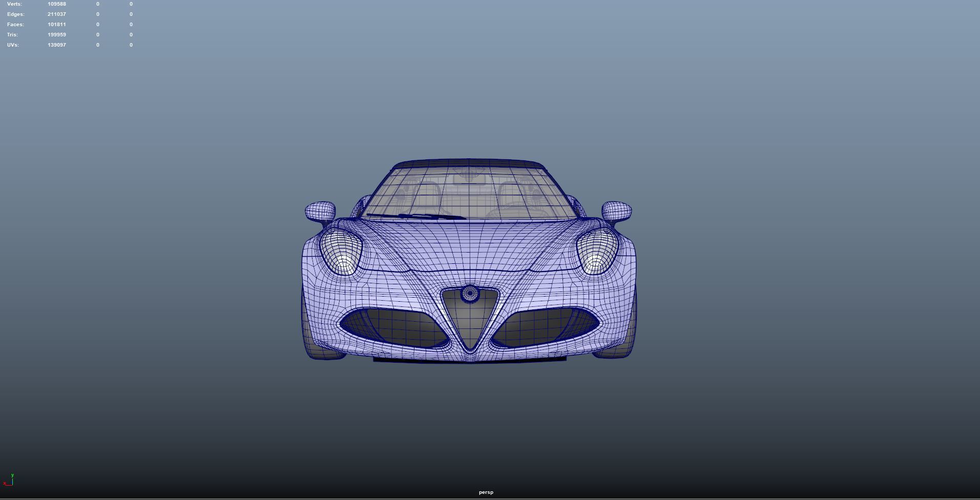The height and width of the screenshot is (500, 980).
Task: Click the Tris count value 199959
Action: click(x=57, y=35)
